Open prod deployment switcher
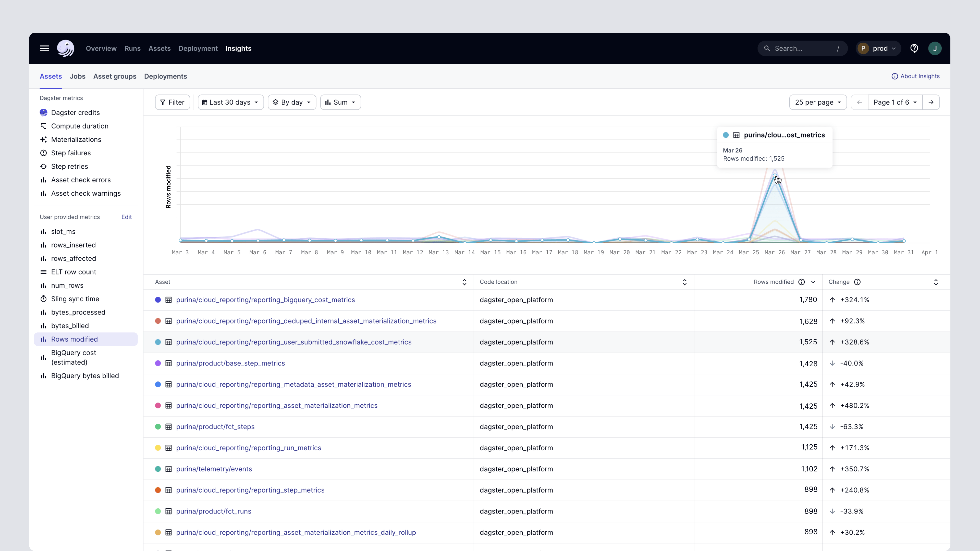This screenshot has height=551, width=980. 878,48
